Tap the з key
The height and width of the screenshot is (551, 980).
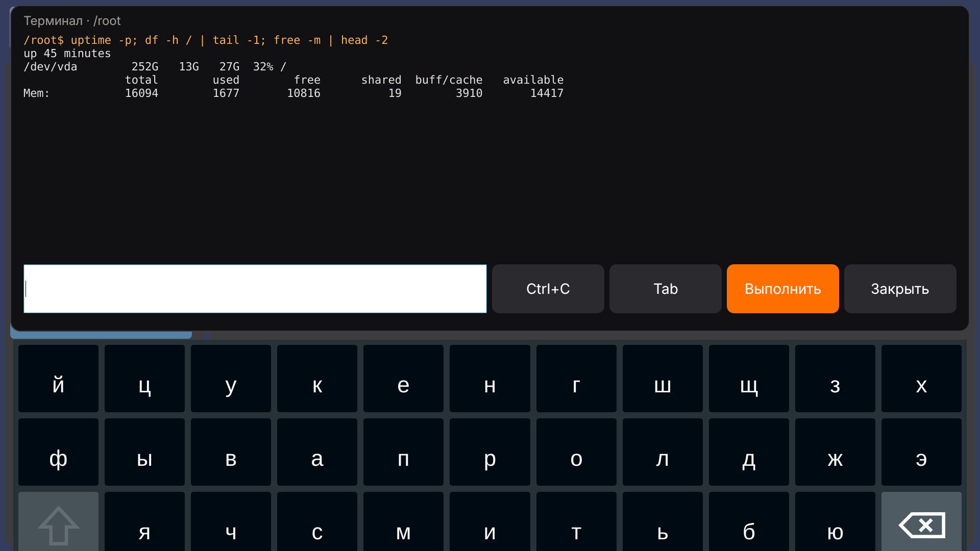click(835, 379)
